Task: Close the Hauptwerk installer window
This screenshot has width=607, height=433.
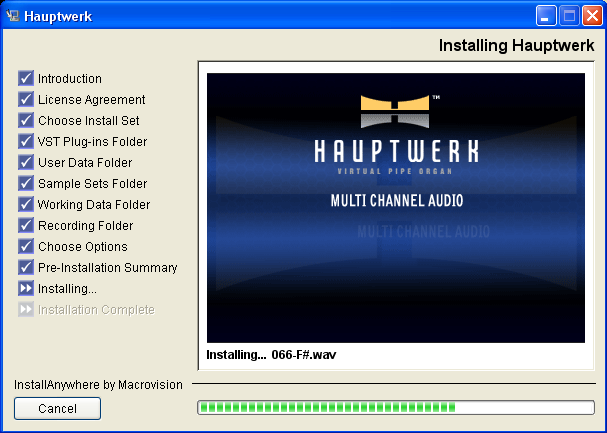Action: coord(592,16)
